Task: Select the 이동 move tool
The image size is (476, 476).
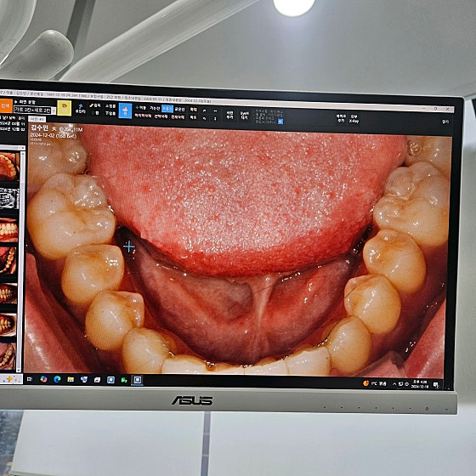Action: [x=140, y=107]
